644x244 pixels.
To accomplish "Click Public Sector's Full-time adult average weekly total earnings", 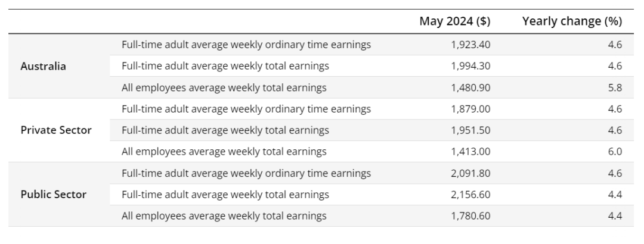I will point(225,195).
